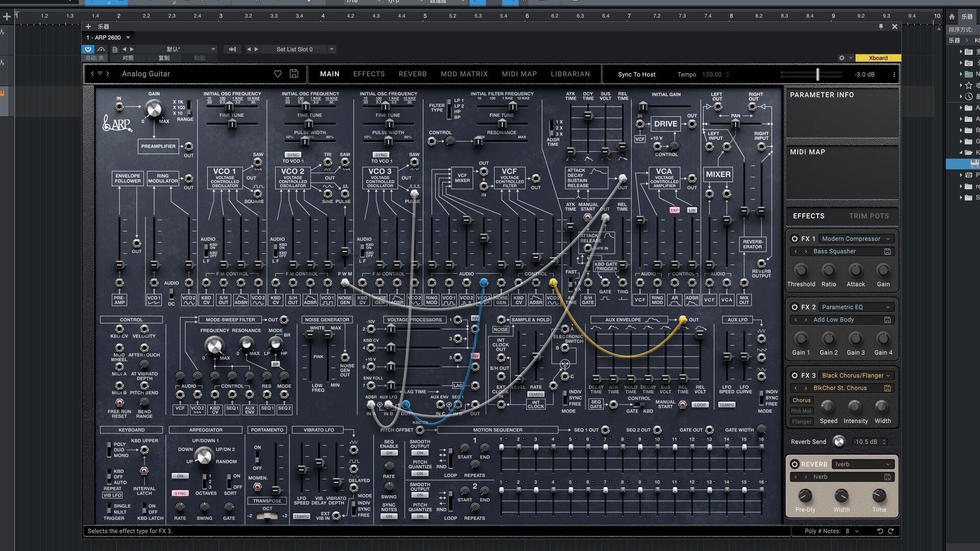Go to next patch with the right arrow
980x551 pixels.
pyautogui.click(x=108, y=73)
